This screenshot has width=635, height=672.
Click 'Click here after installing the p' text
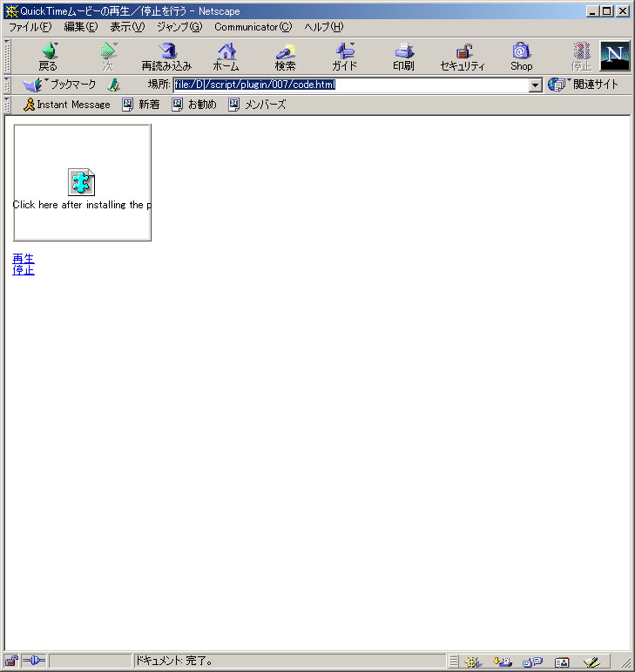coord(82,205)
